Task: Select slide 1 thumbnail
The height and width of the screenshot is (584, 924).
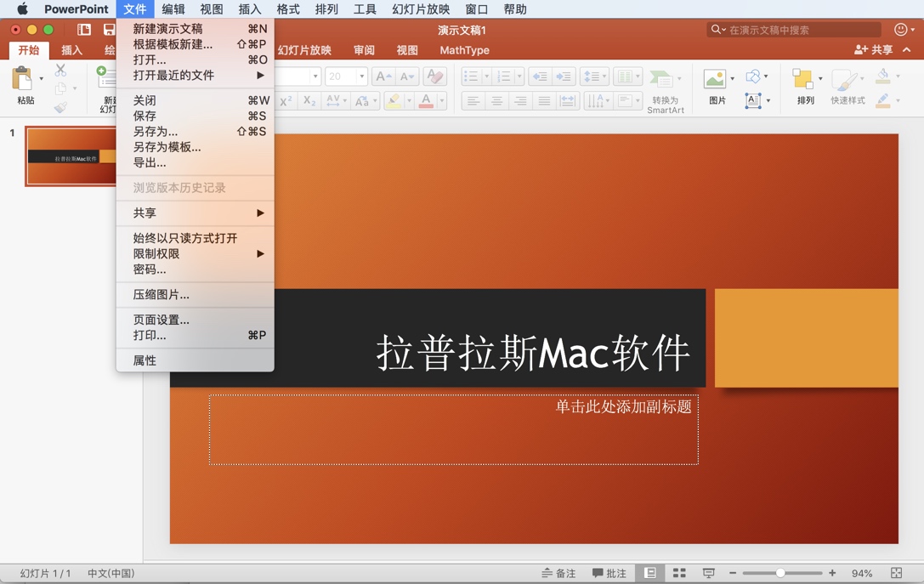Action: pos(71,156)
